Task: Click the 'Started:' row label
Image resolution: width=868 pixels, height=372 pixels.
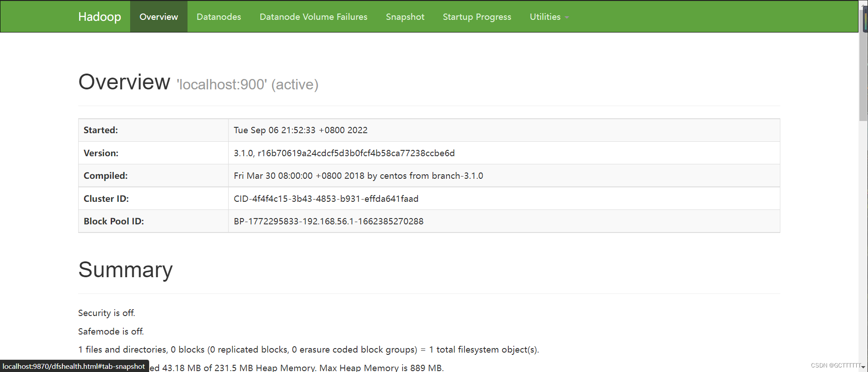Action: (x=101, y=130)
